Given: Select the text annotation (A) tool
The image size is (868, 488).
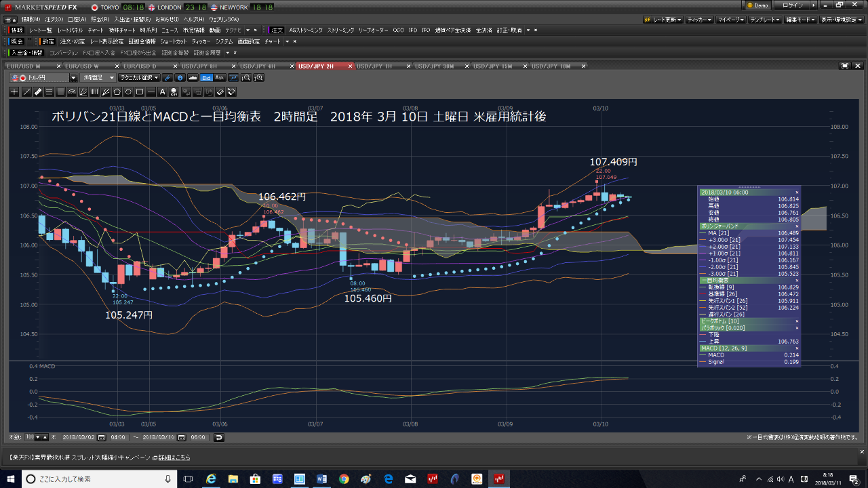Looking at the screenshot, I should tap(163, 91).
